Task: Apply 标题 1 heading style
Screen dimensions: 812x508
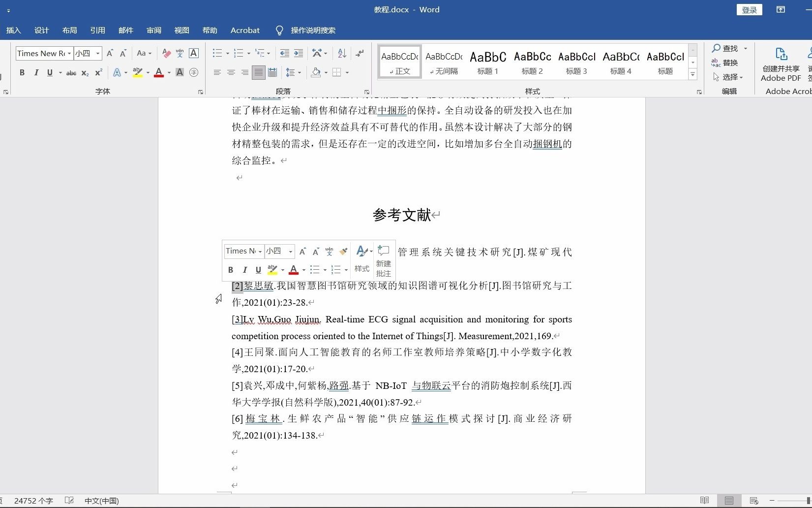Action: (x=488, y=63)
